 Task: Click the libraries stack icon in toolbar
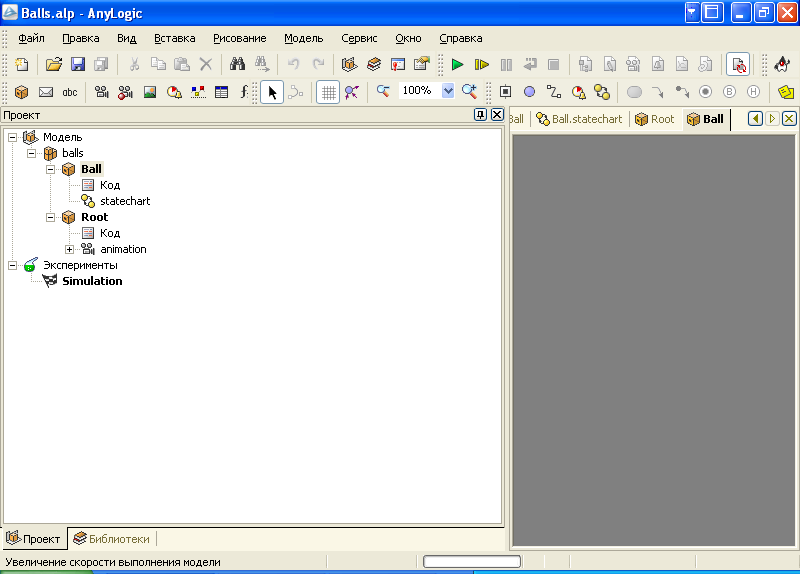pos(373,64)
